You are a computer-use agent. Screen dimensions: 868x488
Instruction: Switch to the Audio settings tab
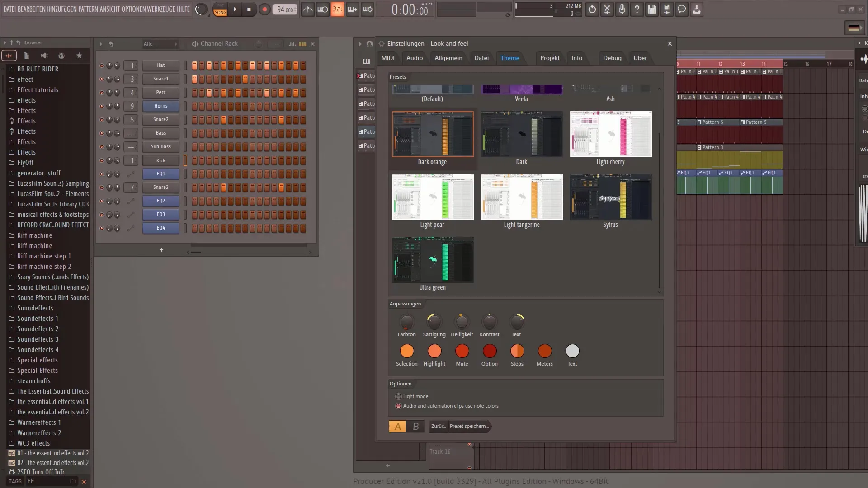coord(415,58)
